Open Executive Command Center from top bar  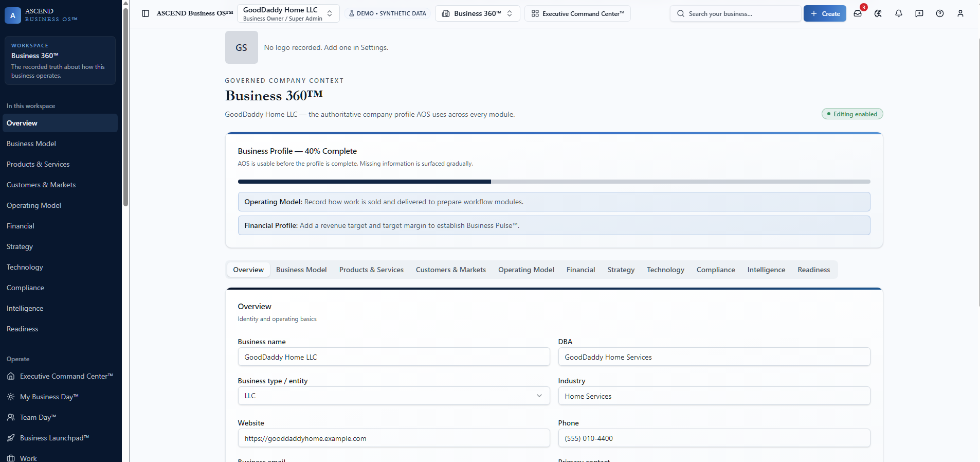coord(577,13)
